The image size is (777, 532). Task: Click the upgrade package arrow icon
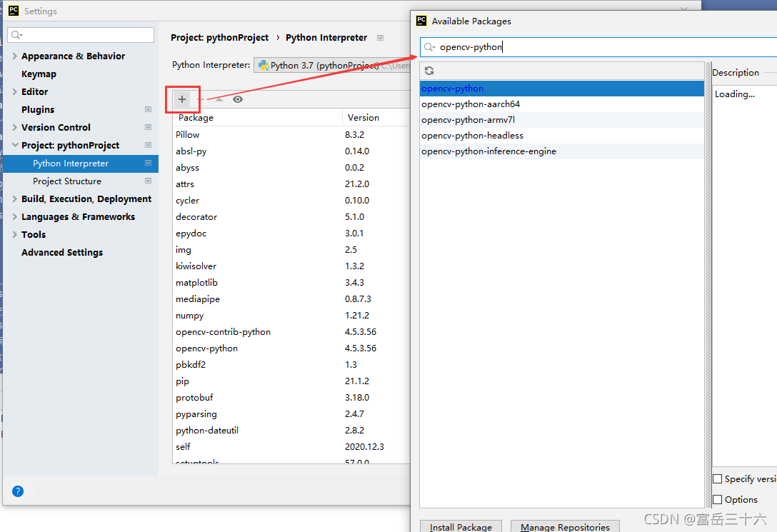219,99
